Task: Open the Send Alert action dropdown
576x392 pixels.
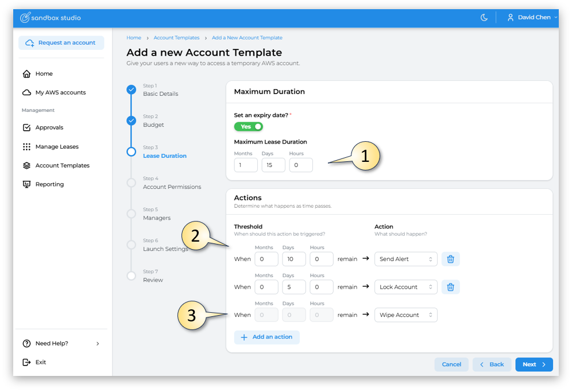Action: [405, 259]
